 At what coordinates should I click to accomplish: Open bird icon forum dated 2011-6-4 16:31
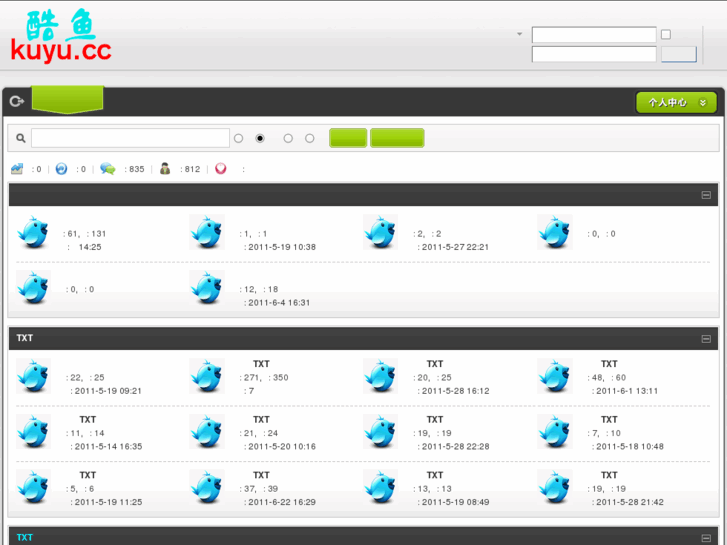(x=207, y=288)
